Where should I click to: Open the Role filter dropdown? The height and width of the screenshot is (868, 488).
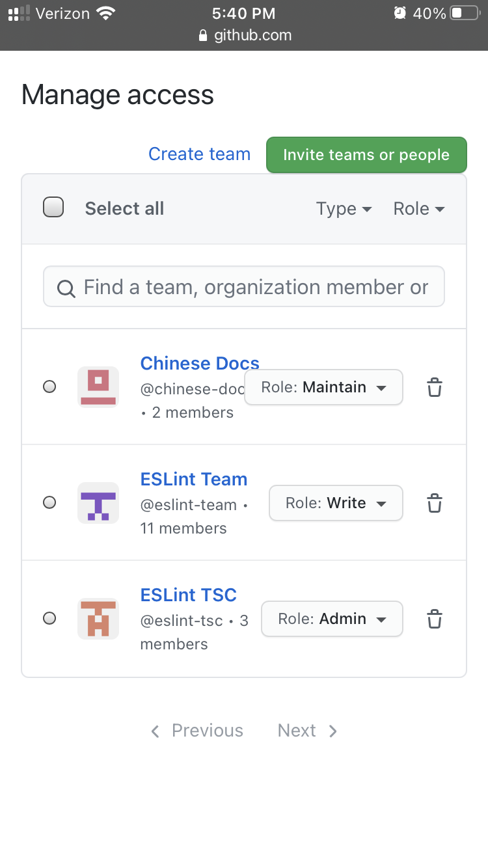[x=418, y=209]
